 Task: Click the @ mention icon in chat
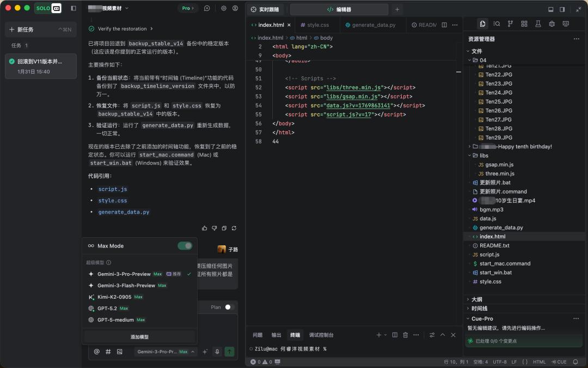[97, 352]
